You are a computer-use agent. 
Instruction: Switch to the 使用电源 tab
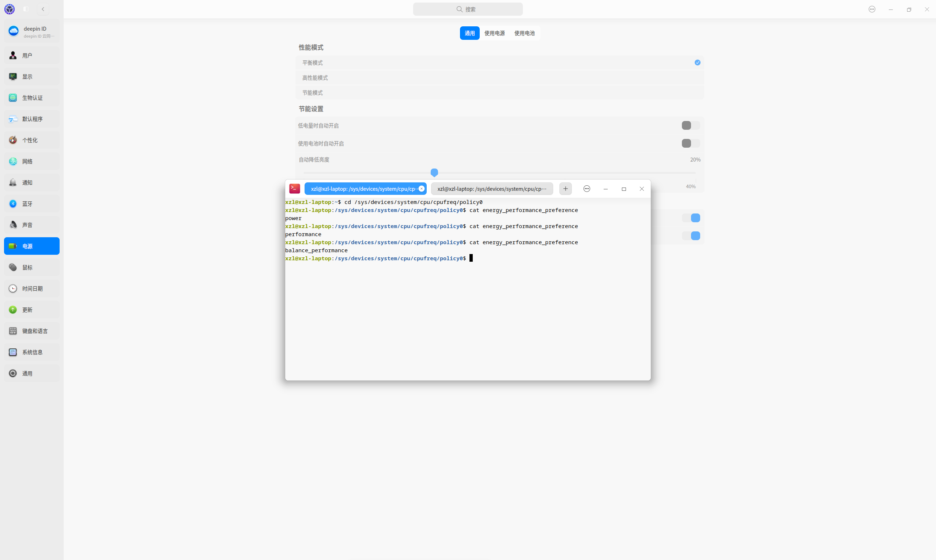pyautogui.click(x=494, y=33)
